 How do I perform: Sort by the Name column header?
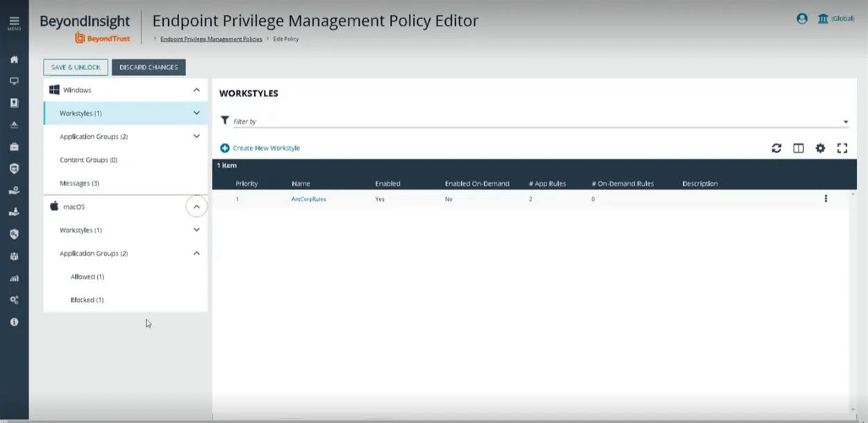[x=301, y=183]
